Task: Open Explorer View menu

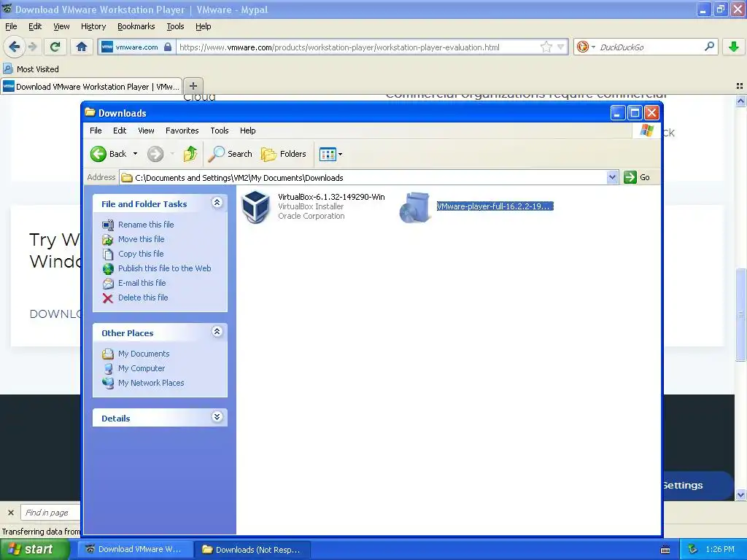Action: [146, 131]
